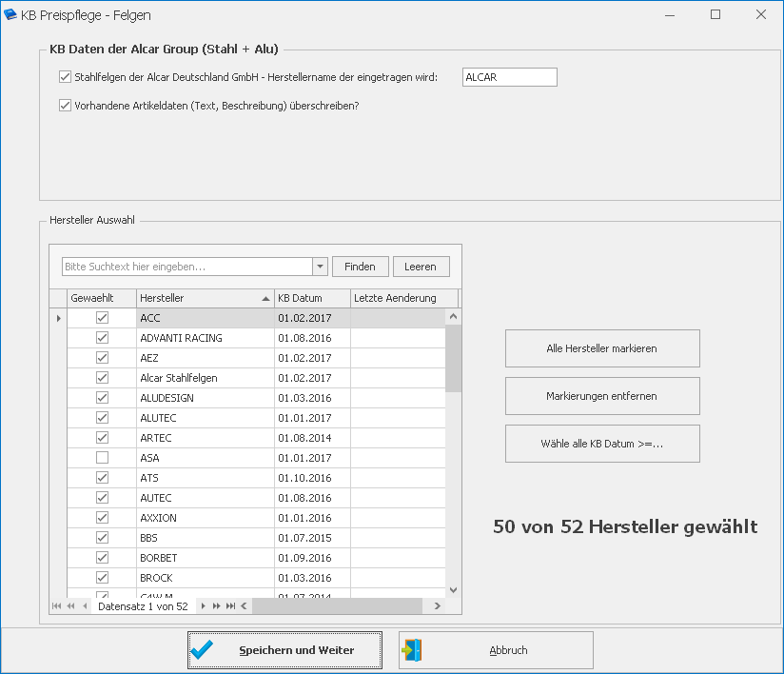Select the ATS manufacturer cell
784x674 pixels.
point(205,477)
